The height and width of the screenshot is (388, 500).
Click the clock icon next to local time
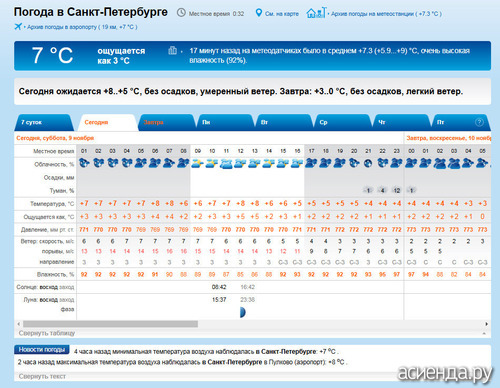click(181, 13)
